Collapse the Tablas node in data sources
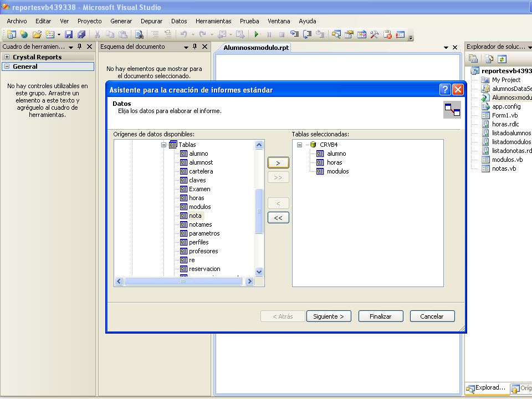The width and height of the screenshot is (532, 399). pyautogui.click(x=163, y=145)
